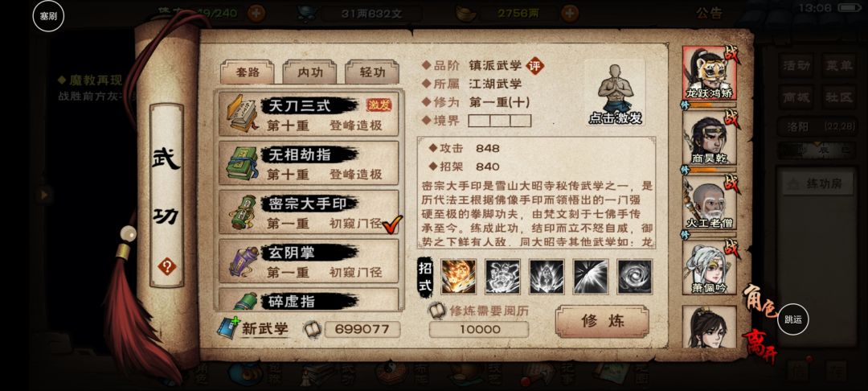
Task: Select the slashing light skill icon
Action: click(592, 277)
